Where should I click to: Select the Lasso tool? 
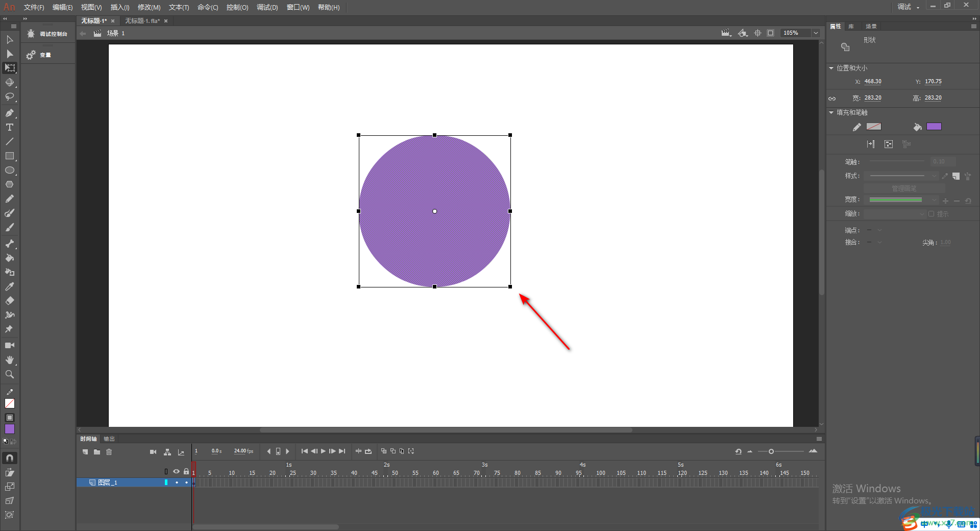coord(10,96)
